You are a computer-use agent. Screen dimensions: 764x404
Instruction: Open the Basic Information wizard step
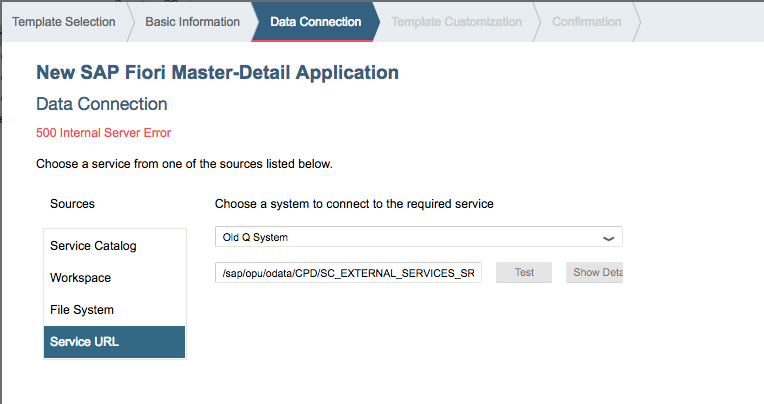point(192,22)
